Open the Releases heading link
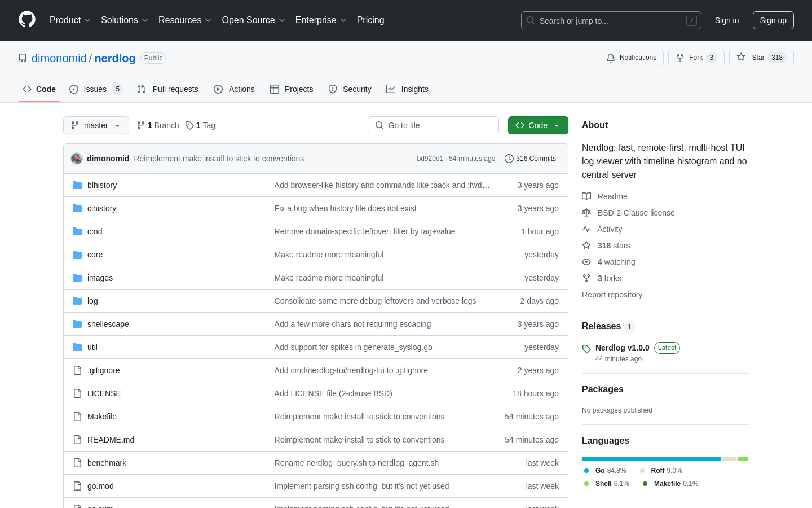Screen dimensions: 812x508 click(601, 326)
